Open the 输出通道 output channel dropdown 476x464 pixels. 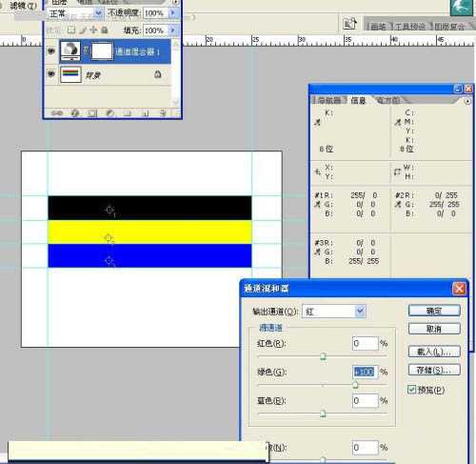coord(360,312)
